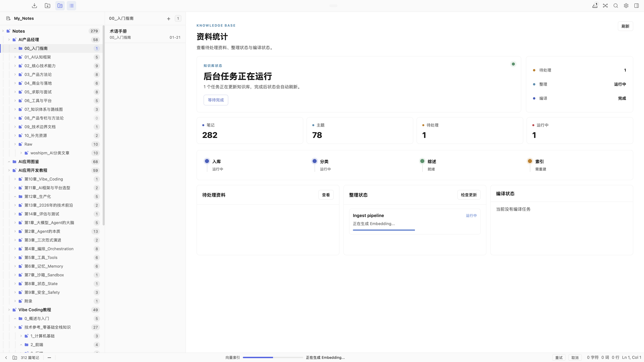Screen dimensions: 644x362
Task: Click the 整理 运行中 status row
Action: click(579, 84)
